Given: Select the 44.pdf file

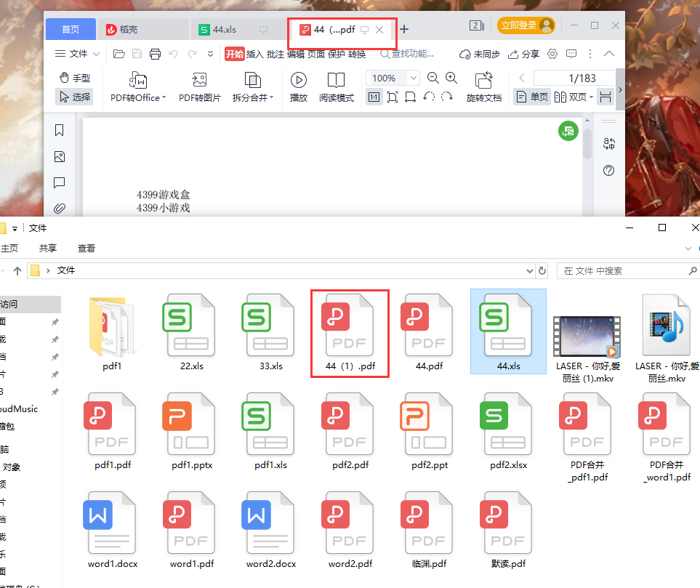Looking at the screenshot, I should pos(429,333).
